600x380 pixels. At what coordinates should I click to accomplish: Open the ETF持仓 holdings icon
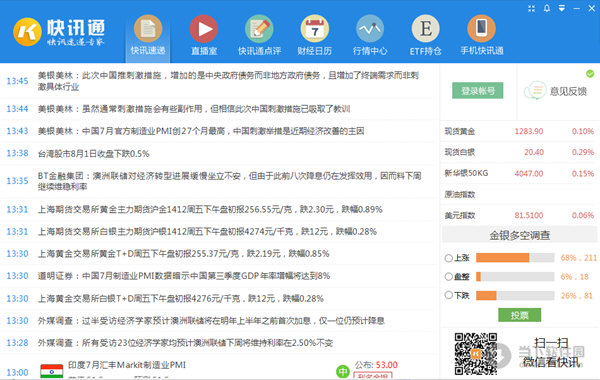[426, 29]
